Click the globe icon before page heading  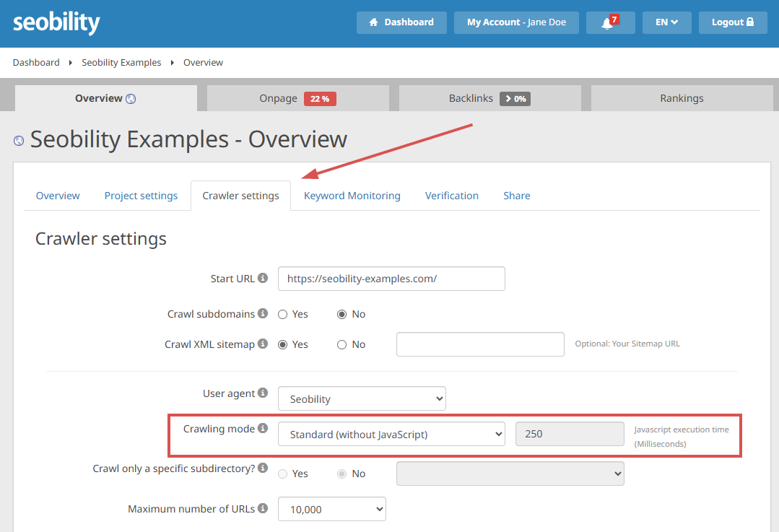coord(19,141)
